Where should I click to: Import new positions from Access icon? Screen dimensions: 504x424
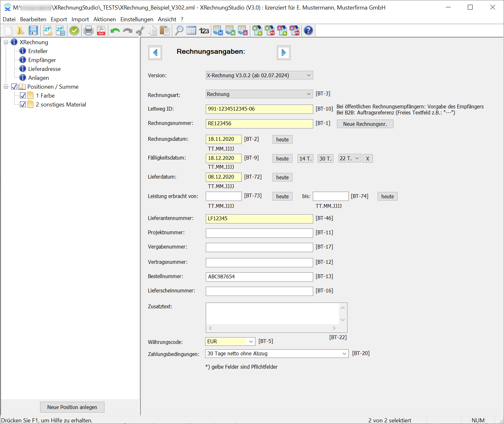pos(282,31)
